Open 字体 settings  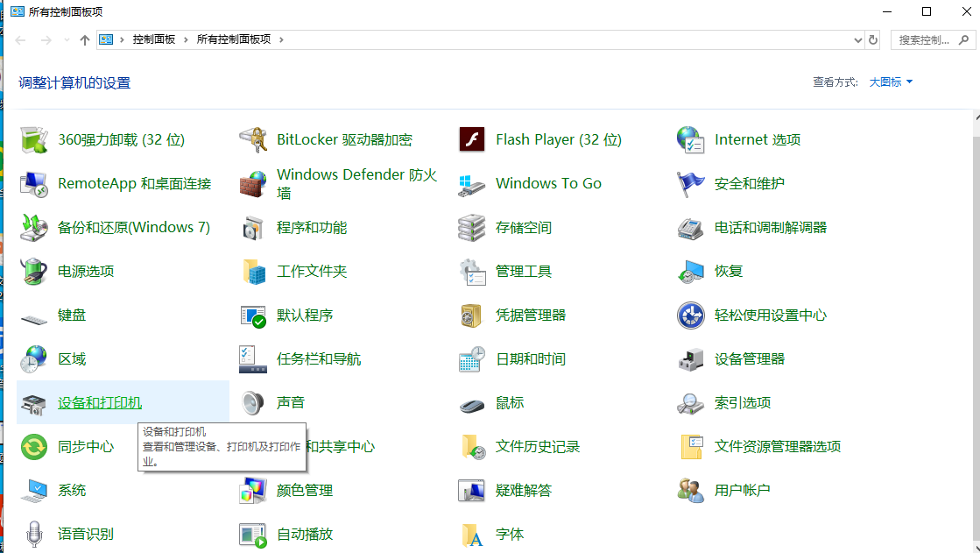pos(511,534)
